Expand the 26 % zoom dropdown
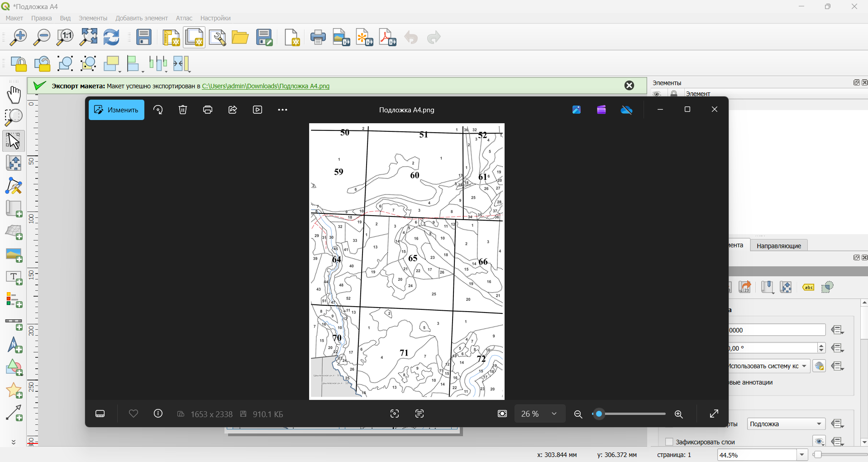The image size is (868, 462). pyautogui.click(x=540, y=414)
